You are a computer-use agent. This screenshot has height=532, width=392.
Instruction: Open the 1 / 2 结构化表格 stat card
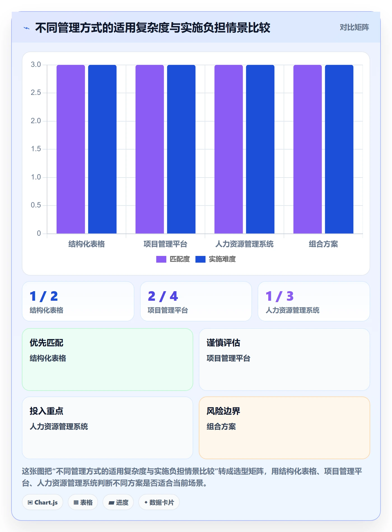[78, 301]
